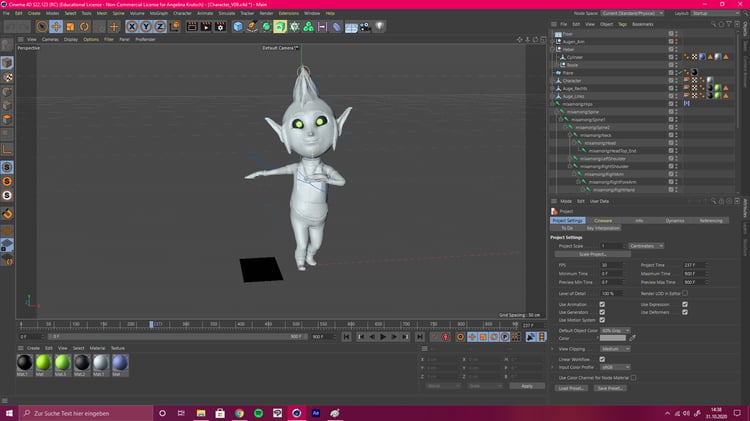
Task: Add a camera object
Action: click(365, 27)
